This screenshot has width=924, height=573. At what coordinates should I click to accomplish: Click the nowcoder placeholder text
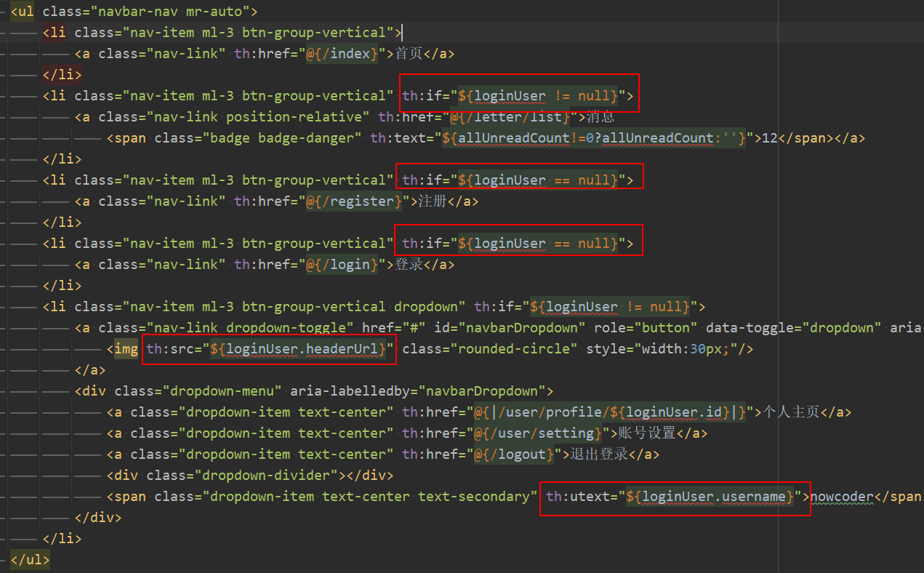(x=842, y=496)
